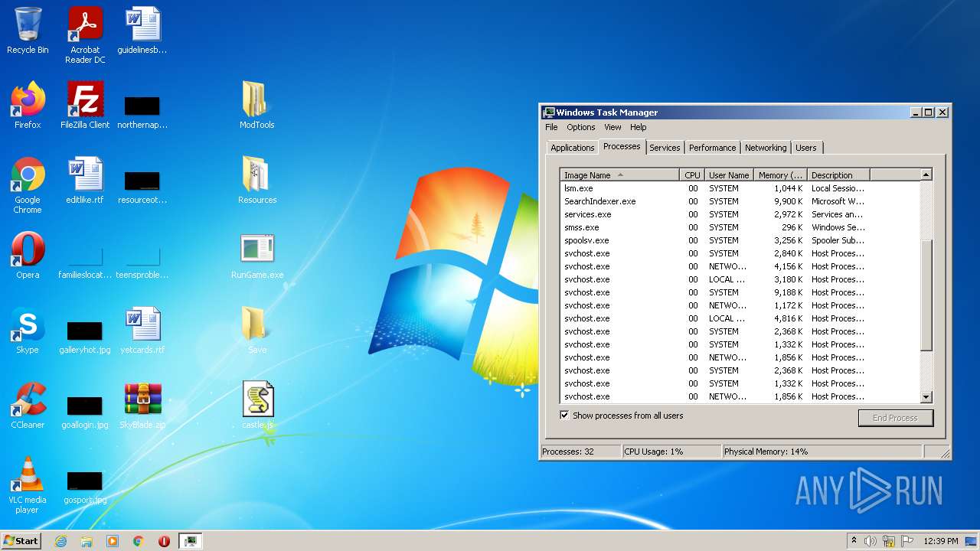Viewport: 980px width, 551px height.
Task: Open the Options menu in Task Manager
Action: (581, 127)
